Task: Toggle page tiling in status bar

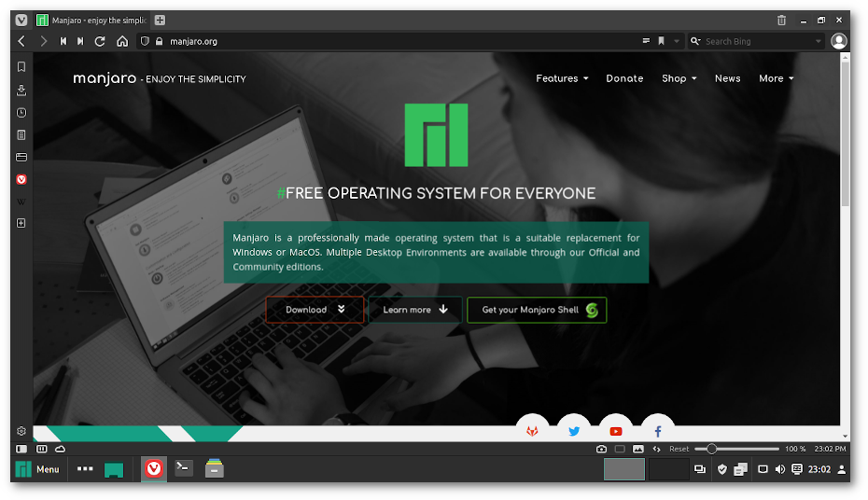Action: [620, 449]
